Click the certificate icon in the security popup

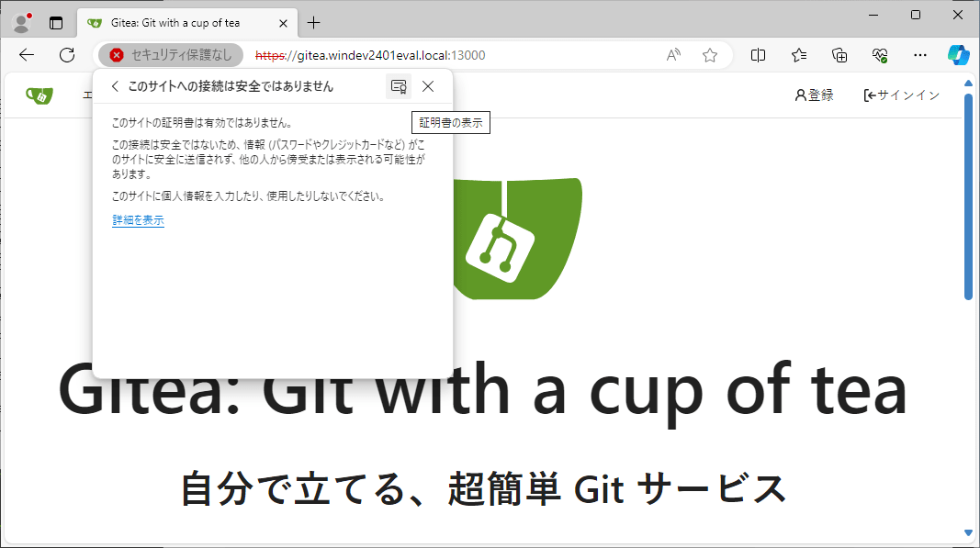[x=398, y=85]
